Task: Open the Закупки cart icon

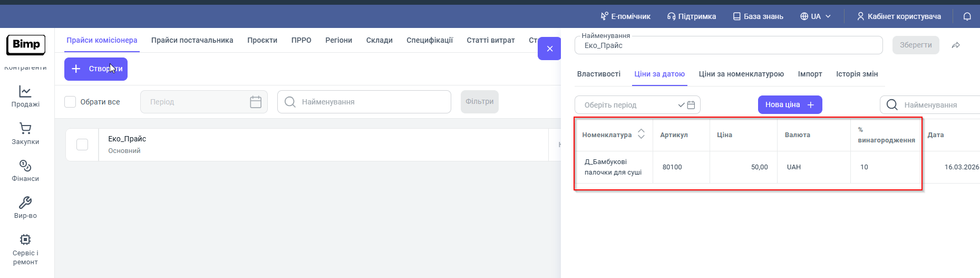Action: [25, 133]
